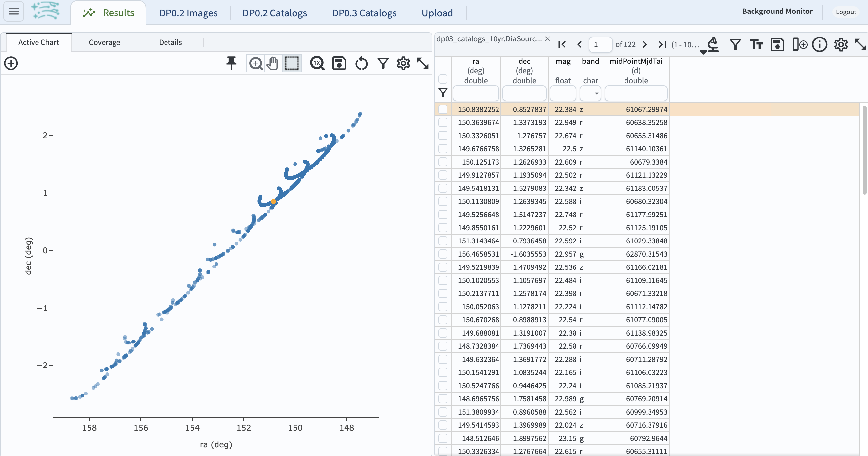The width and height of the screenshot is (868, 456).
Task: Open table options gear
Action: coord(841,44)
